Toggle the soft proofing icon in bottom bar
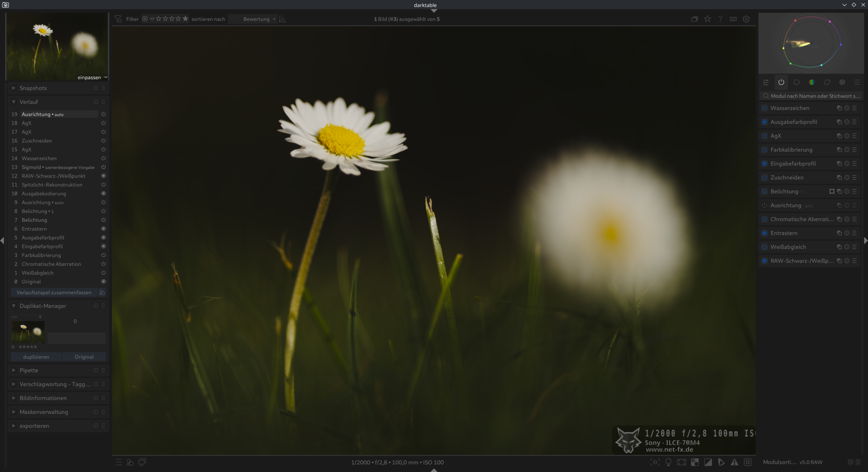Screen dimensions: 868x472 [721, 462]
